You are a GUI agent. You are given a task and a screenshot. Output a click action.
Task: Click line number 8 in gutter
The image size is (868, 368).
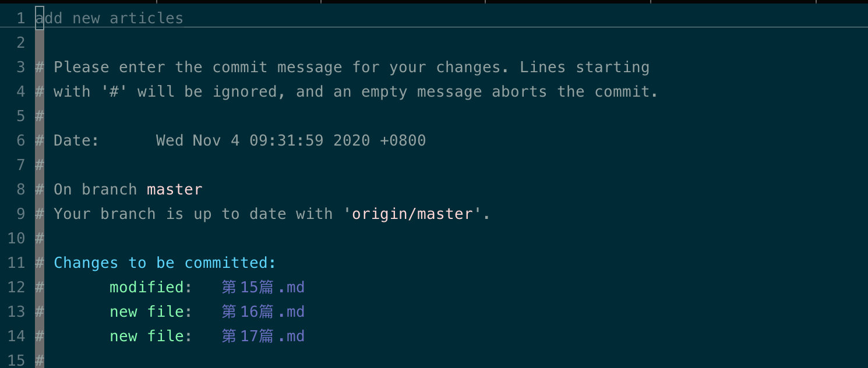pos(21,189)
